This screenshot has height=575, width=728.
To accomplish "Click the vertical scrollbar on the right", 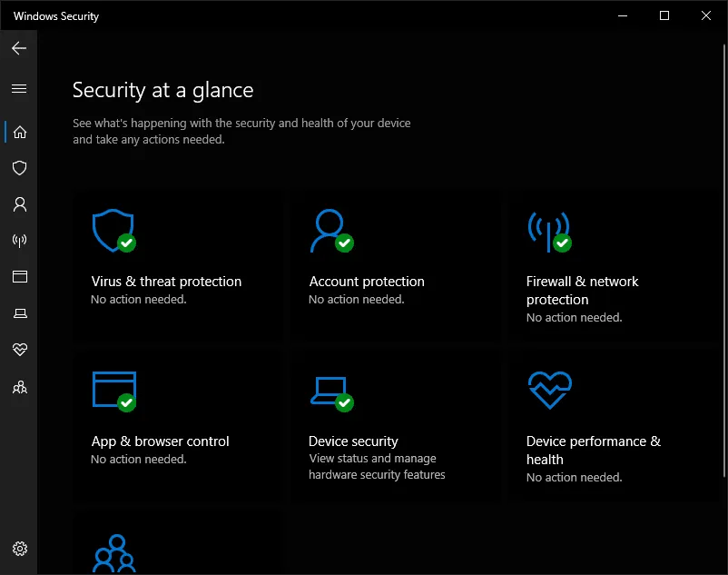I will (x=723, y=260).
